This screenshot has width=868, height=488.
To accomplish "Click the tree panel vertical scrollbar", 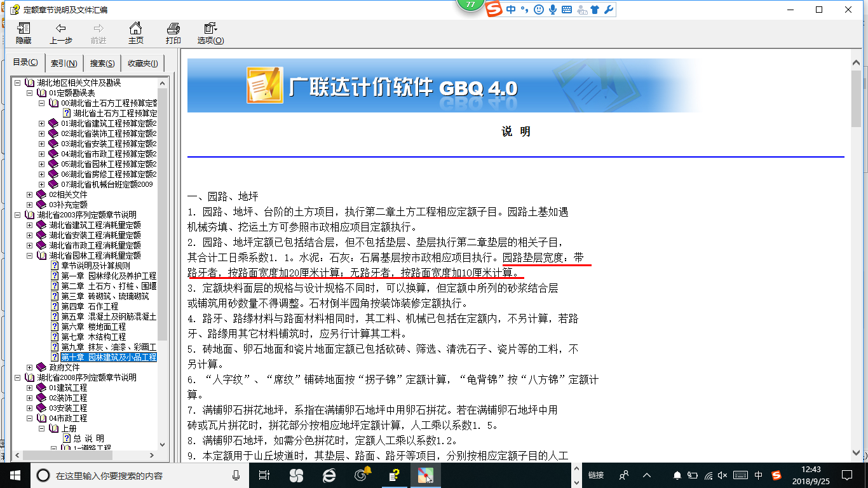I will [162, 264].
